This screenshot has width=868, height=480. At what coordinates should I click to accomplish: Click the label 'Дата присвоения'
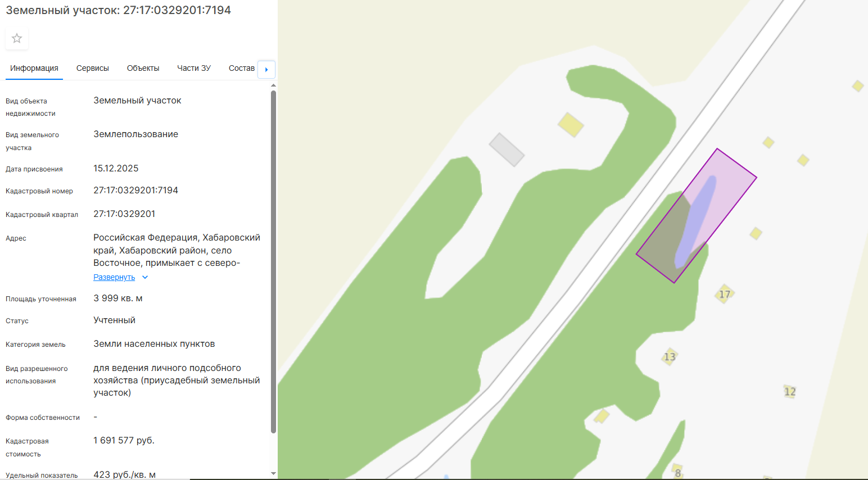(x=34, y=169)
